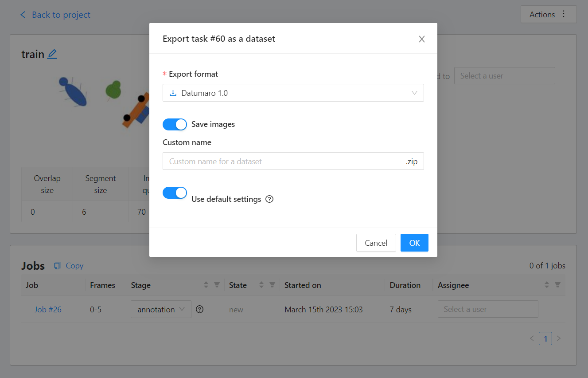Click the Copy icon next to Jobs

tap(58, 265)
